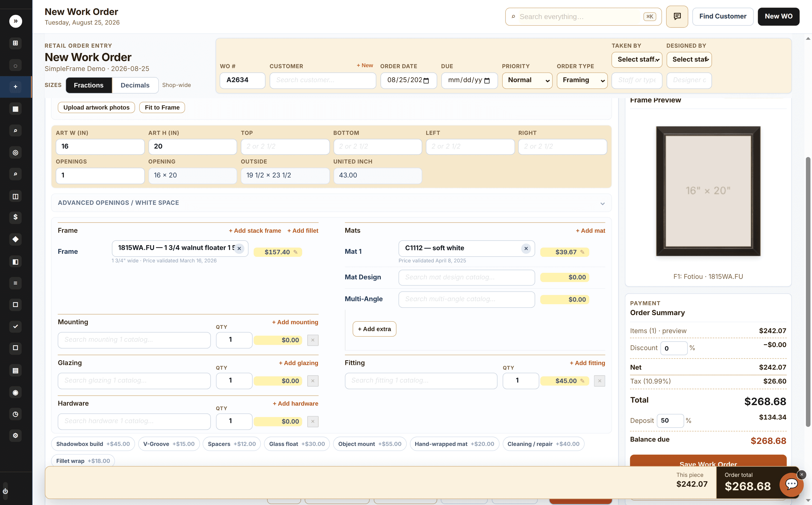Dismiss the chat widget with its small X

tap(801, 474)
